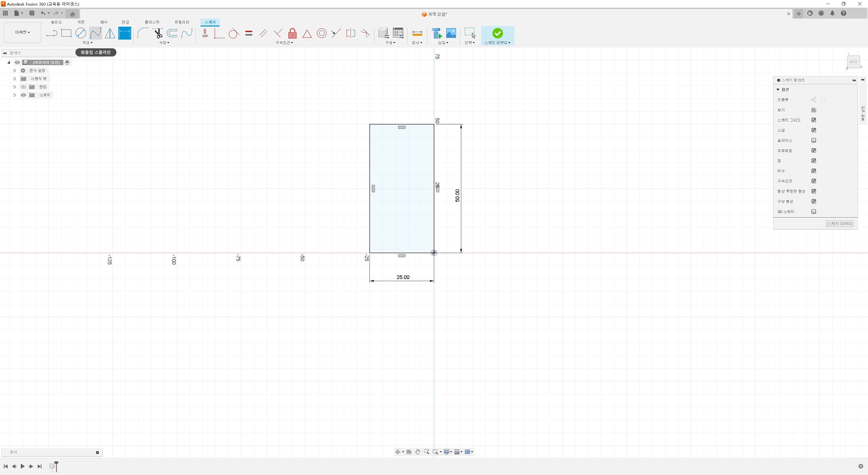Toggle the 구속조건 checkbox
This screenshot has width=868, height=475.
tap(814, 181)
